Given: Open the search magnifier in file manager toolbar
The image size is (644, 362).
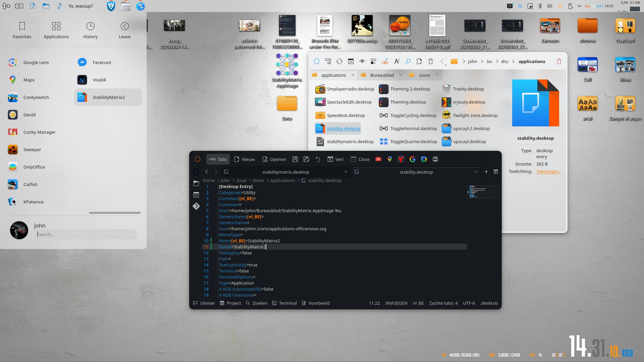Looking at the screenshot, I should tap(408, 61).
